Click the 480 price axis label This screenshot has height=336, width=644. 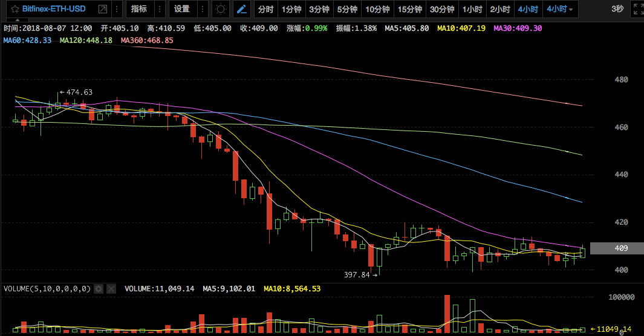pos(621,80)
